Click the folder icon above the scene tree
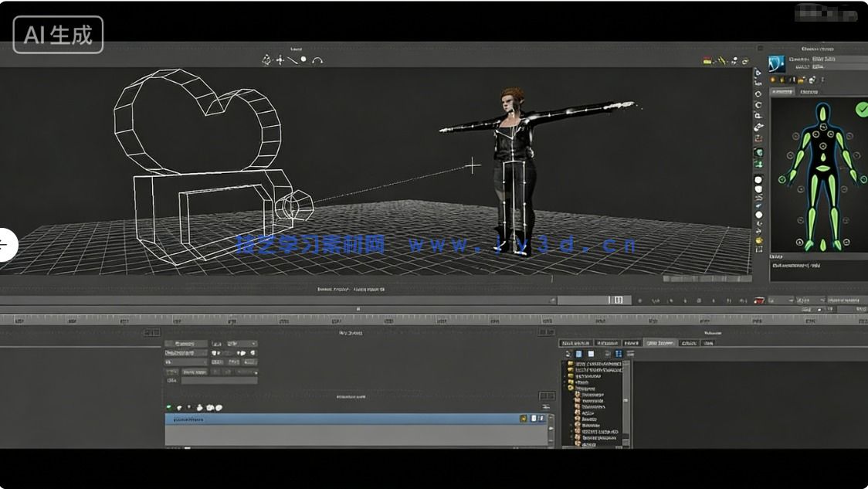The width and height of the screenshot is (868, 489). tap(567, 354)
